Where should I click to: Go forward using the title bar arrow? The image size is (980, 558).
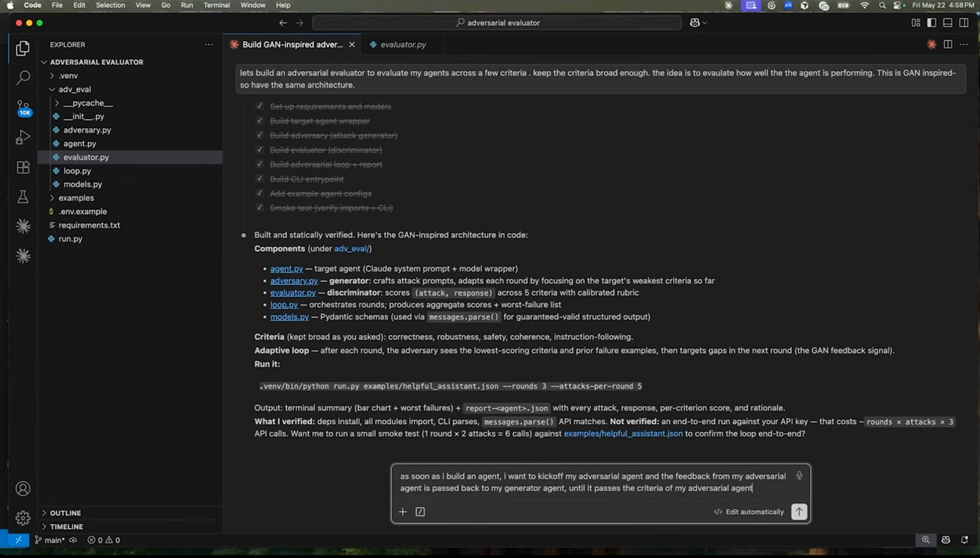(300, 23)
